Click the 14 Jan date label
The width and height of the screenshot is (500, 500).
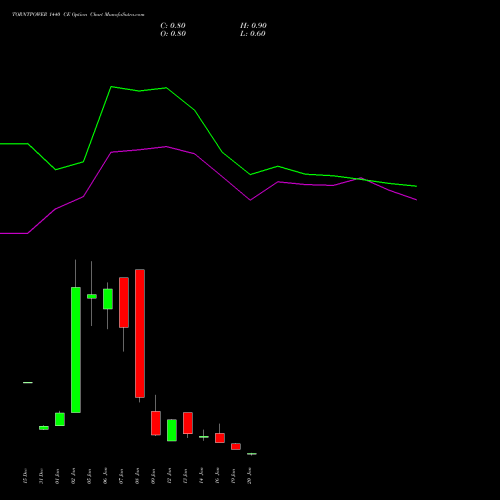[201, 476]
